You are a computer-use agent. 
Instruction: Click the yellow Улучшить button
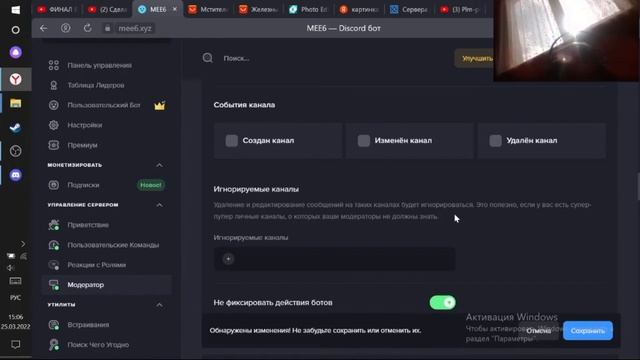pos(474,58)
